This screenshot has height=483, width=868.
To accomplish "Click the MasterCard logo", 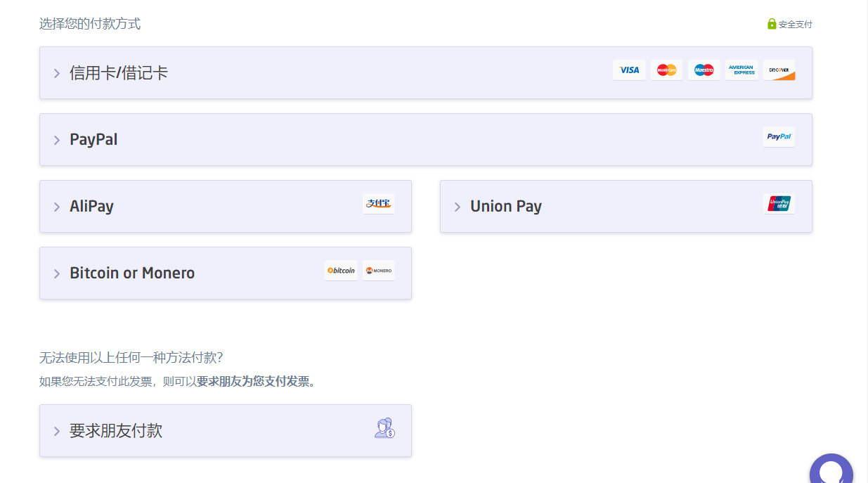I will (x=666, y=70).
